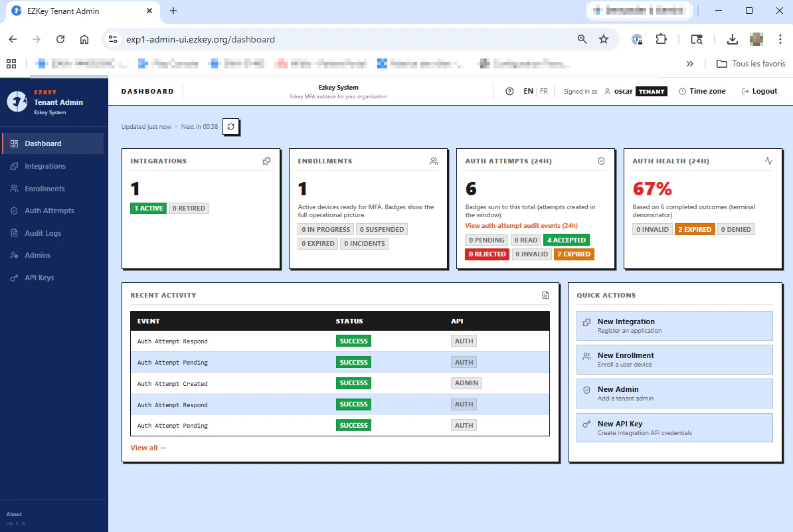The height and width of the screenshot is (532, 793).
Task: Switch language to EN
Action: (528, 92)
